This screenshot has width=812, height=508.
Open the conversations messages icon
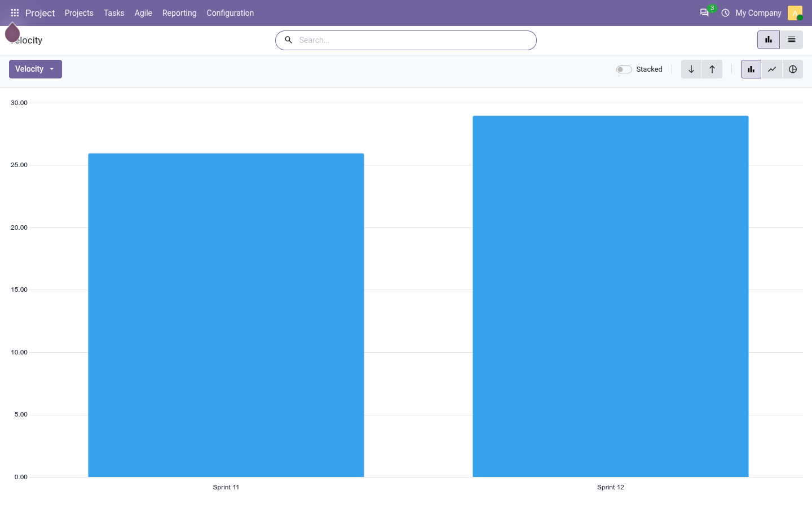pos(704,13)
